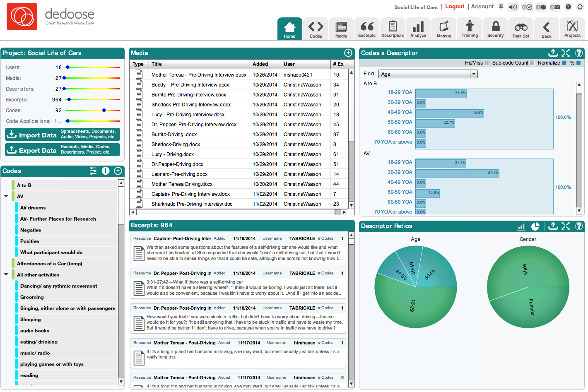Viewport: 588px width, 392px height.
Task: Adjust the Codes count slider handle
Action: point(104,110)
